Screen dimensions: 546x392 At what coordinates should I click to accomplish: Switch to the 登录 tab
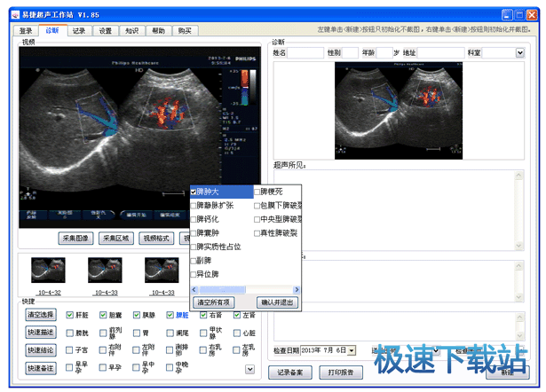coord(26,31)
